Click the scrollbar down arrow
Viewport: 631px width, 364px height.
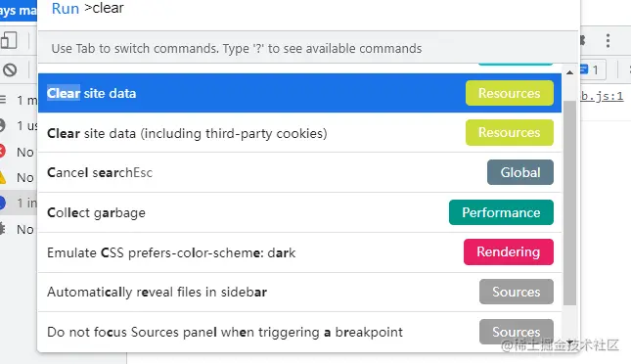coord(569,342)
